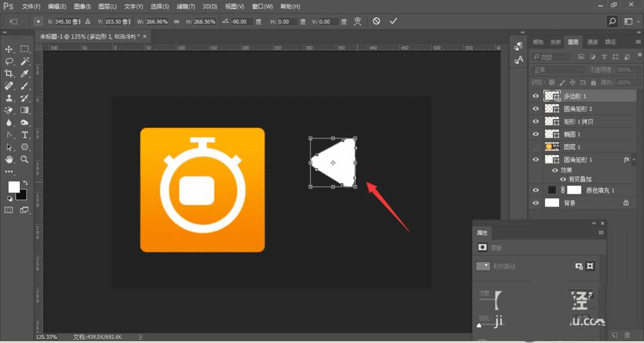
Task: Toggle warp mode icon in options bar
Action: click(x=356, y=21)
